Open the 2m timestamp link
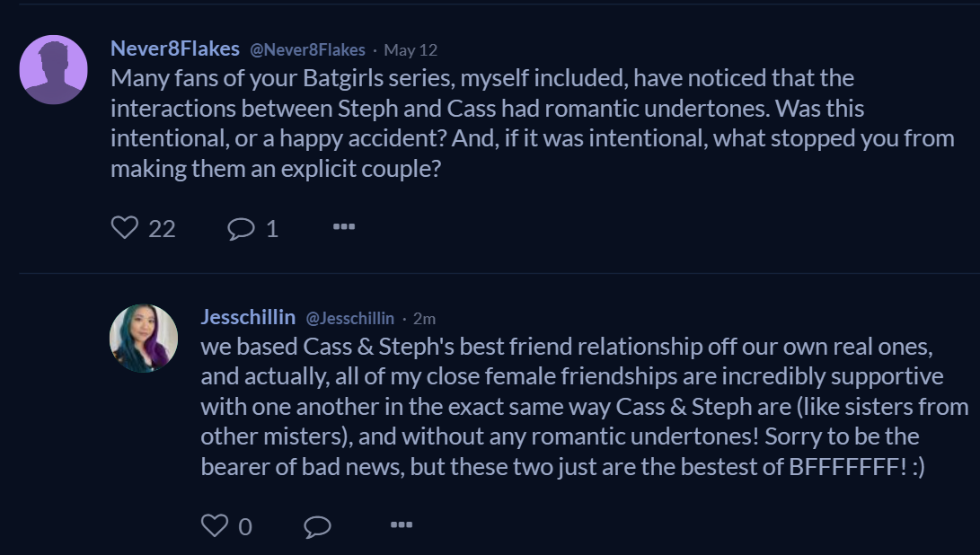The image size is (980, 555). (x=425, y=318)
